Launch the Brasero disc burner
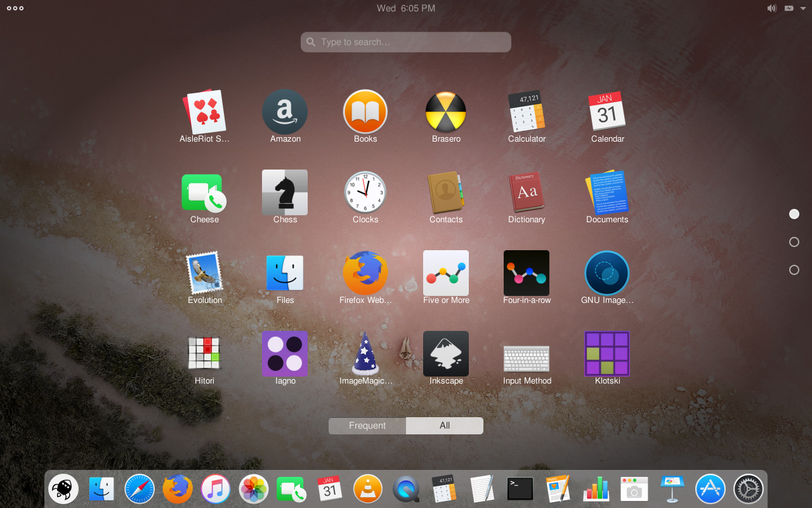Viewport: 812px width, 508px height. coord(446,112)
